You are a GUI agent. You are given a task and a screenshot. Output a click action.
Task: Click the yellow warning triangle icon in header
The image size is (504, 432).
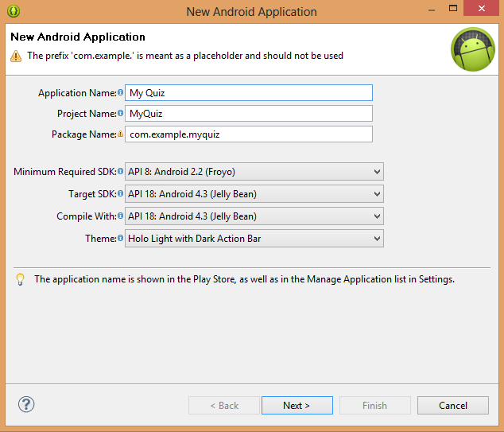pos(16,56)
